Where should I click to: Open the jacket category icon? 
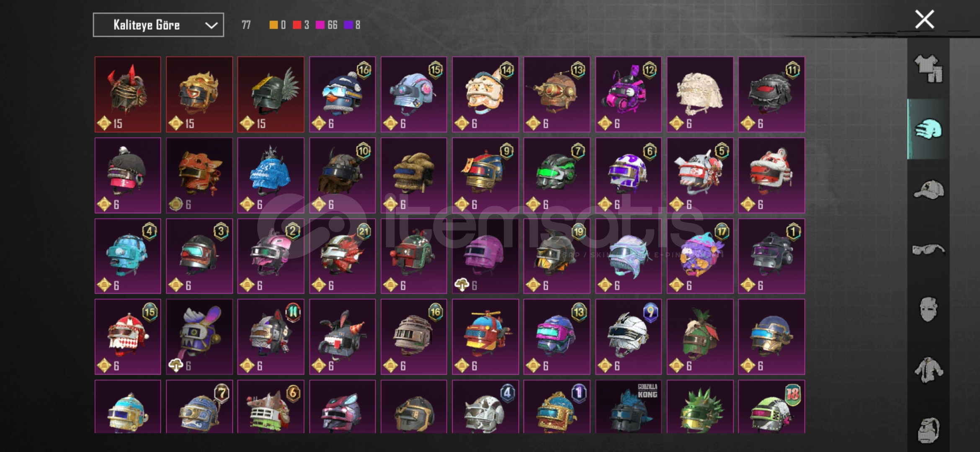(928, 370)
